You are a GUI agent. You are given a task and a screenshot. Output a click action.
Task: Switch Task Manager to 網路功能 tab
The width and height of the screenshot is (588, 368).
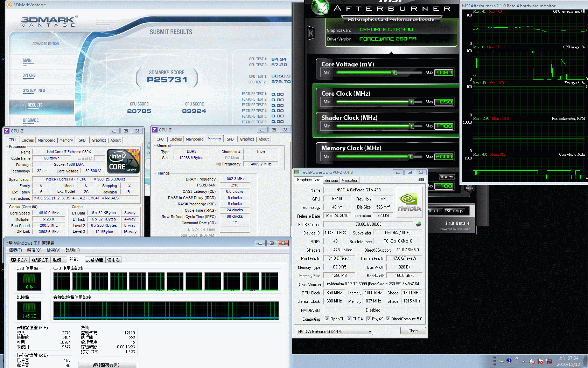[x=94, y=260]
